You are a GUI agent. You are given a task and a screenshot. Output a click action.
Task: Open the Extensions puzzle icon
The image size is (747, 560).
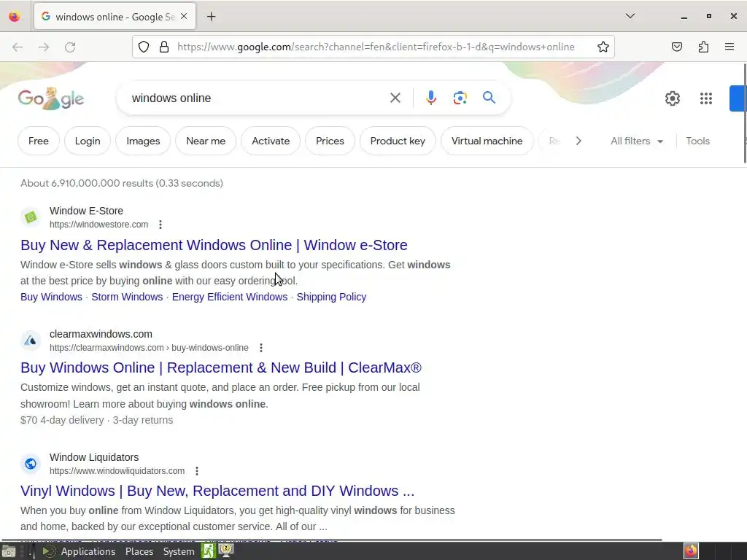coord(703,47)
